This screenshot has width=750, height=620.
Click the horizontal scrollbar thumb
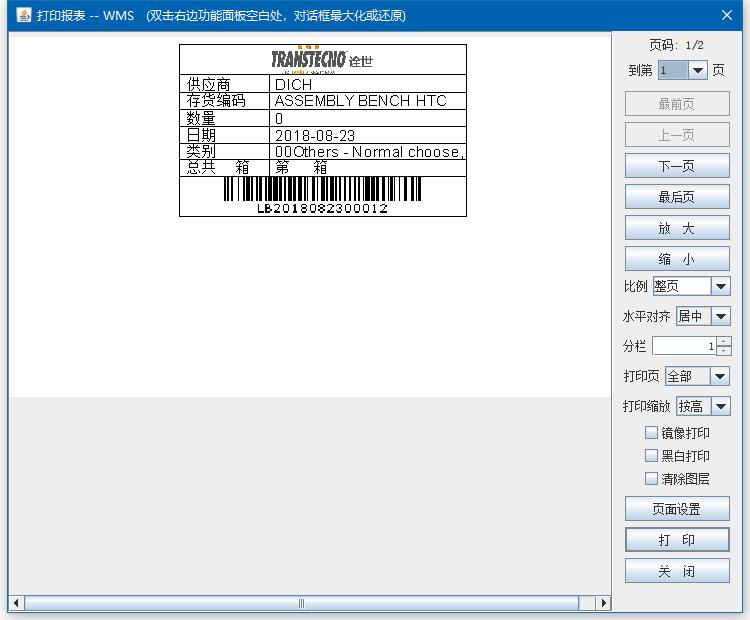point(301,603)
